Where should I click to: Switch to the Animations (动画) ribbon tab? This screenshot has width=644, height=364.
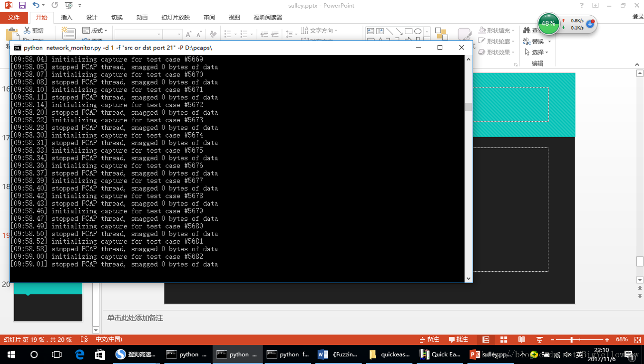142,17
